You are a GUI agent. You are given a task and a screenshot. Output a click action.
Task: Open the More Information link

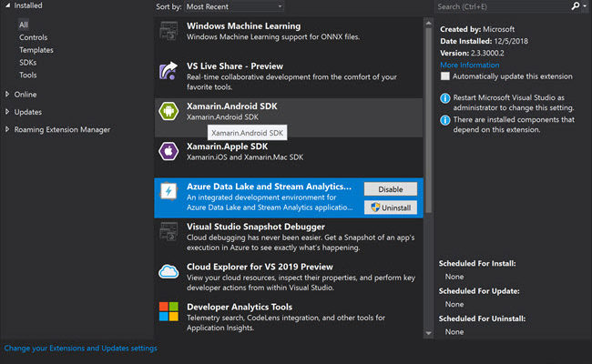[470, 65]
